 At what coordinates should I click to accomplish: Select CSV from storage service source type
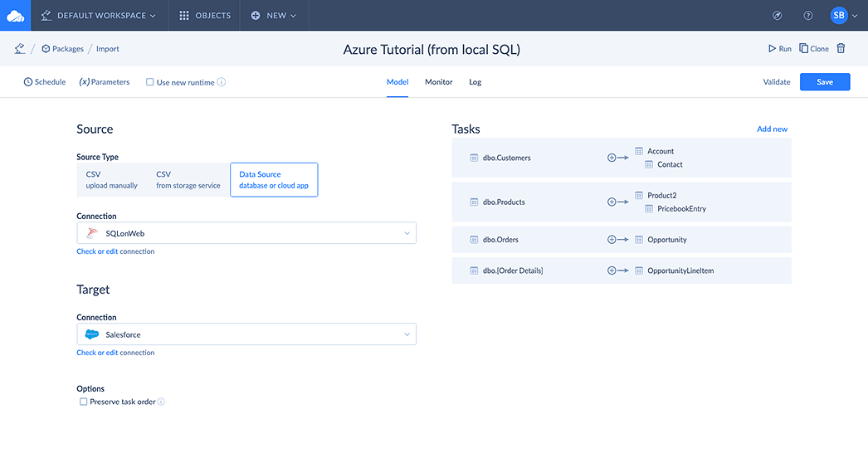coord(188,179)
